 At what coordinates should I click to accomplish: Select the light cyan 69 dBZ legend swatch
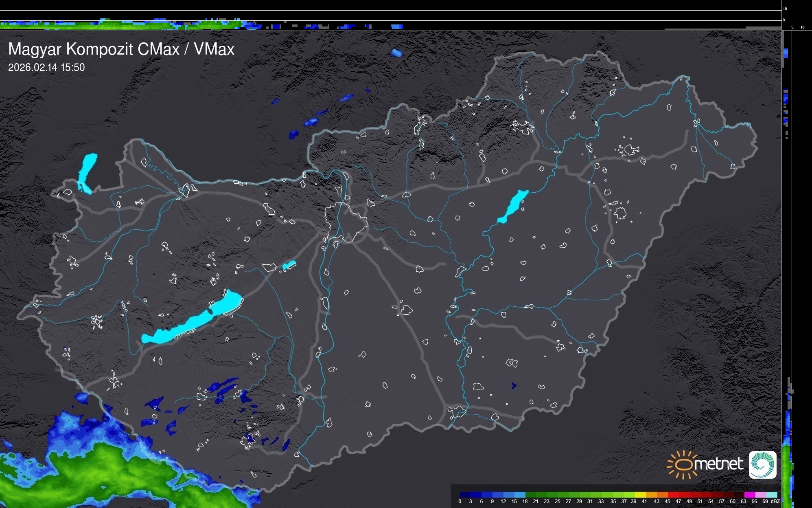(x=772, y=495)
